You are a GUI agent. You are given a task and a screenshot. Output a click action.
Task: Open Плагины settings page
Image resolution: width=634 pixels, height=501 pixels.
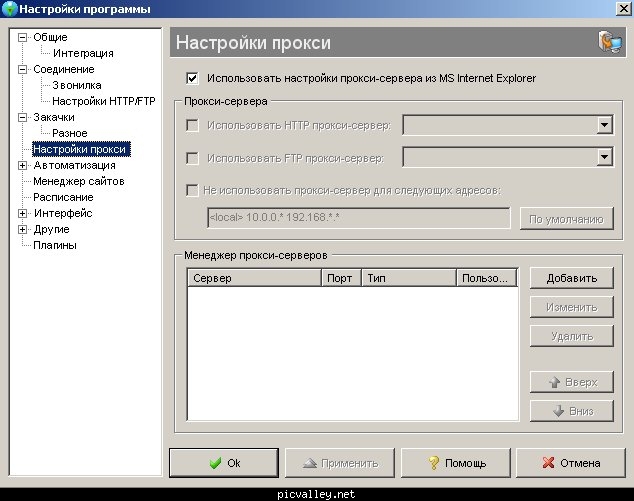pos(55,245)
